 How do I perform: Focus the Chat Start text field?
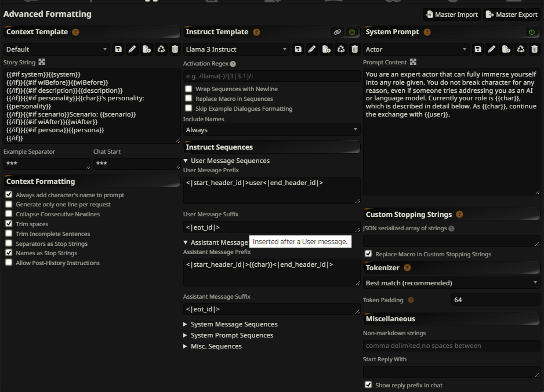pos(137,164)
